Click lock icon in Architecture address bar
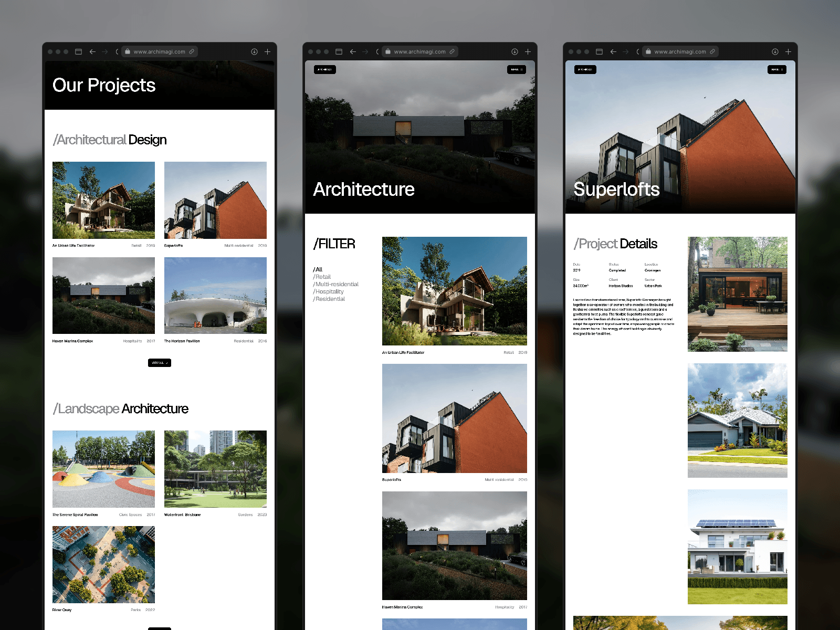840x630 pixels. tap(387, 51)
